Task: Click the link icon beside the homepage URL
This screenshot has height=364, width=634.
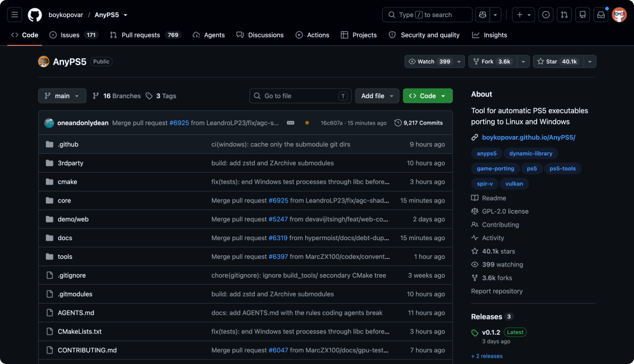Action: coord(475,137)
